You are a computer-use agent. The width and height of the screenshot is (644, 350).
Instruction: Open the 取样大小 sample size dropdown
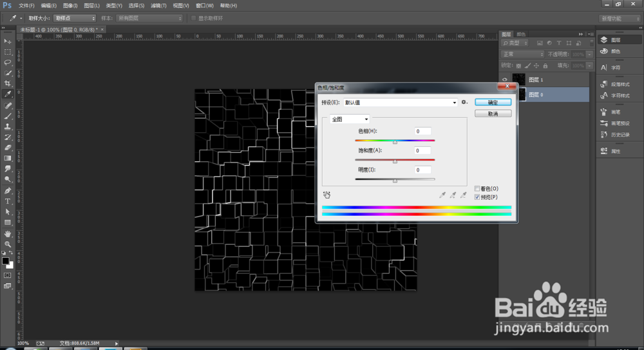click(x=75, y=18)
